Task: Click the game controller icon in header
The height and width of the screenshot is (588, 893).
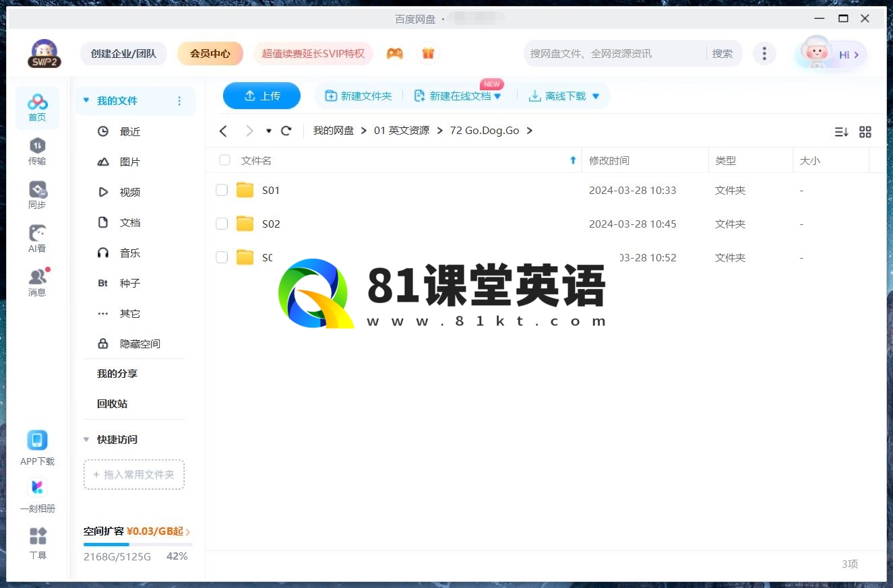Action: [x=394, y=53]
